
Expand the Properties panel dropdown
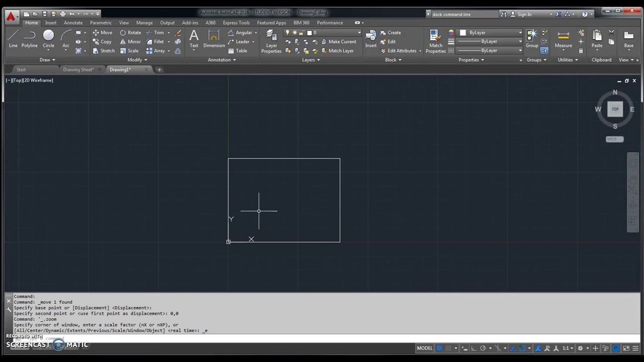tap(471, 60)
